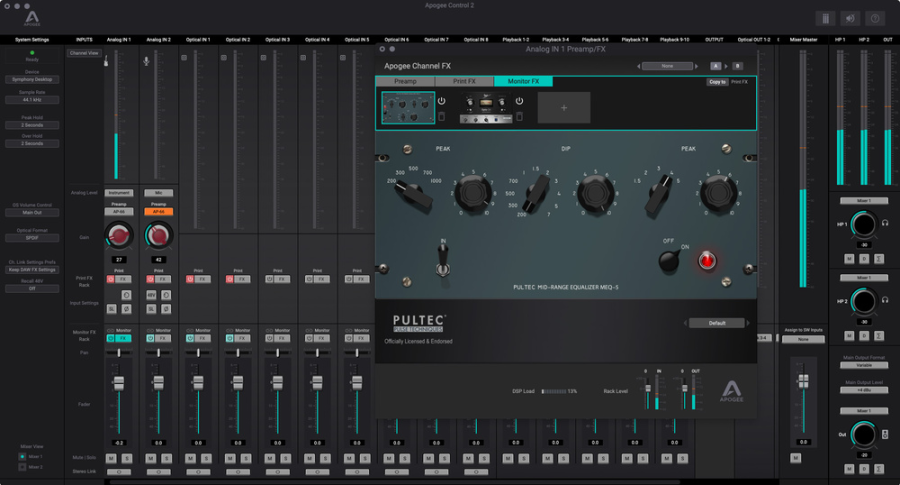900x485 pixels.
Task: Click the Copy to button
Action: pos(717,82)
